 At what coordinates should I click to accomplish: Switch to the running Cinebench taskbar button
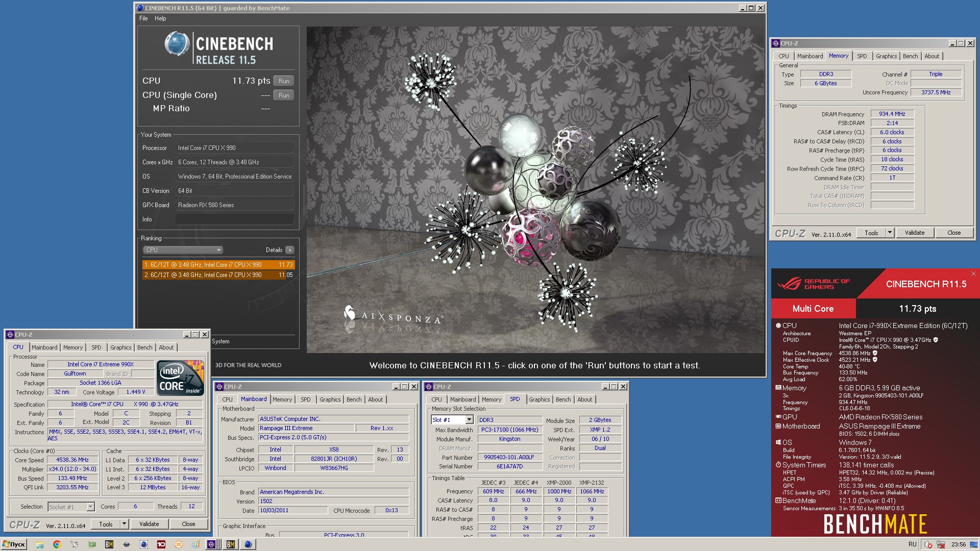click(248, 544)
